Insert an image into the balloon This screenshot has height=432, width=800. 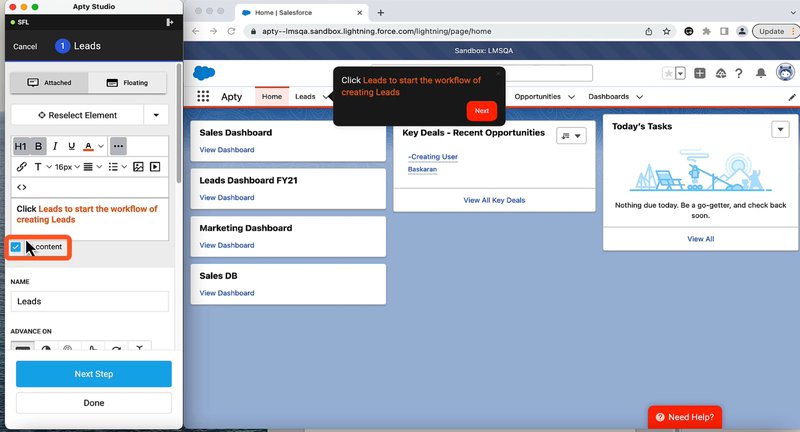point(138,166)
